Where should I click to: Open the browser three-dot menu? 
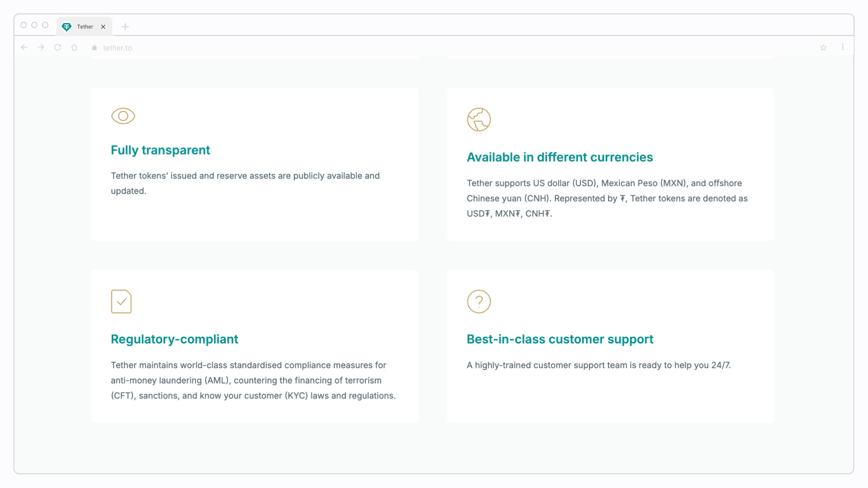tap(843, 47)
